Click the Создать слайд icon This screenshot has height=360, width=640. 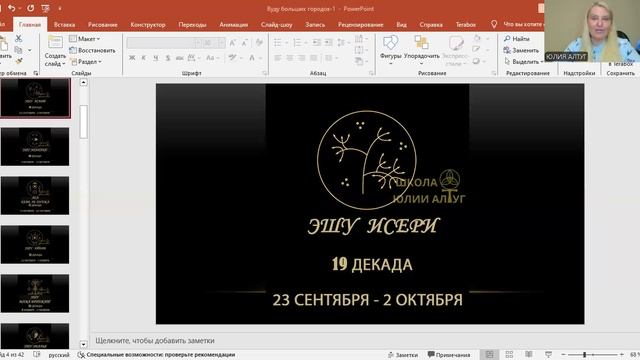point(55,42)
